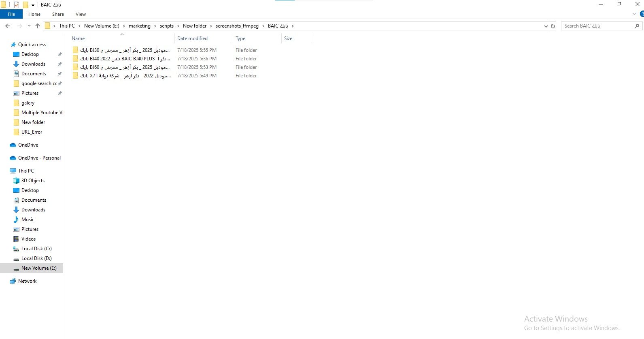Viewport: 644px width, 339px height.
Task: Click the Back navigation arrow
Action: click(8, 26)
